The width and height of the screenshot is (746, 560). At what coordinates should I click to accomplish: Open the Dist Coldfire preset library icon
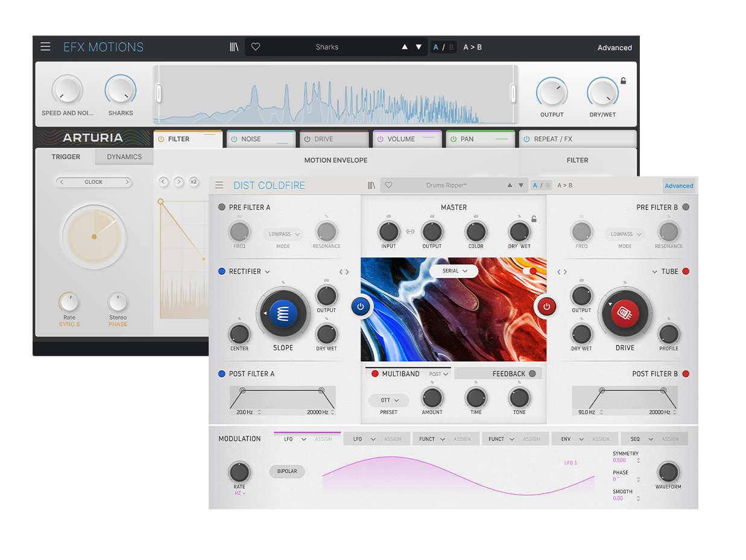(x=371, y=186)
